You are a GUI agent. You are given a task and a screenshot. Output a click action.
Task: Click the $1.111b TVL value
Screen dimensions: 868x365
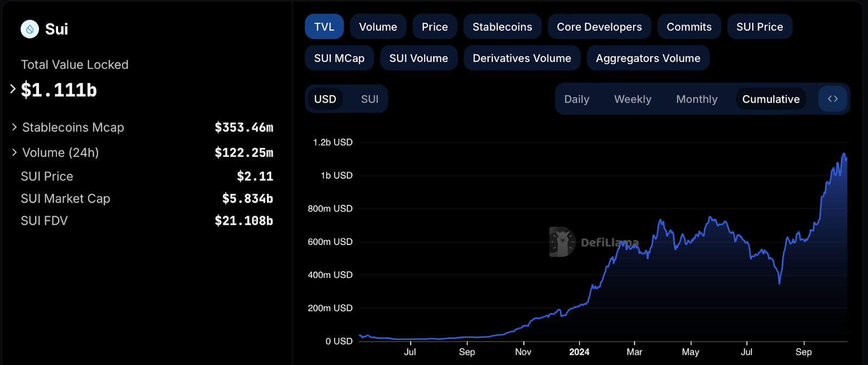tap(59, 90)
